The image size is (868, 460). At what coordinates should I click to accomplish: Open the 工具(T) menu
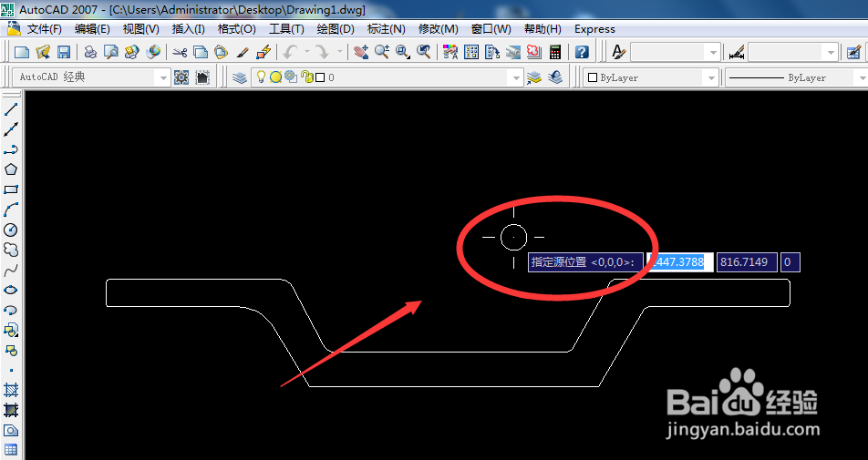pos(286,29)
